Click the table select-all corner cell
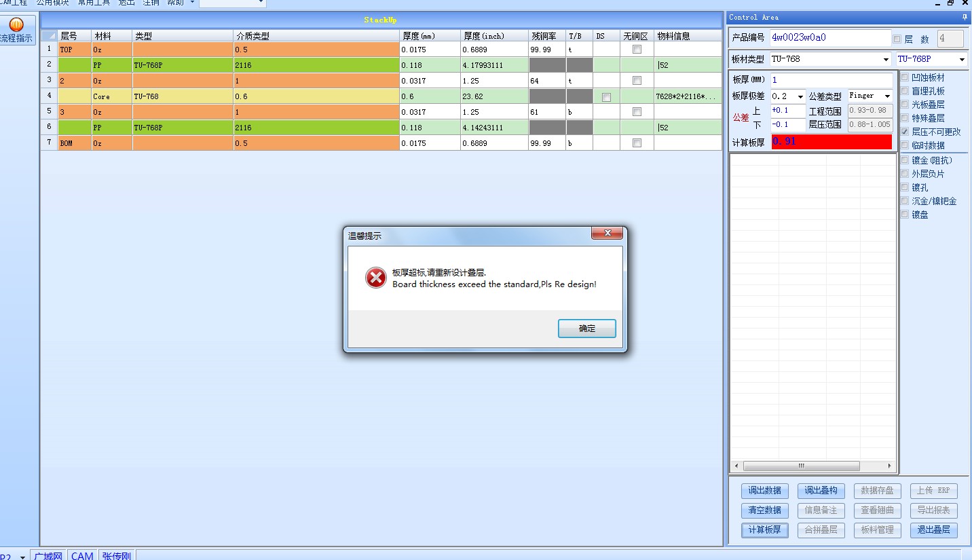This screenshot has height=560, width=972. tap(49, 36)
